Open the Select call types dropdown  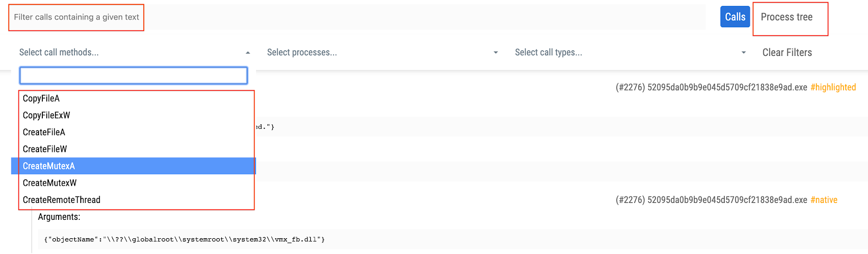click(x=630, y=53)
